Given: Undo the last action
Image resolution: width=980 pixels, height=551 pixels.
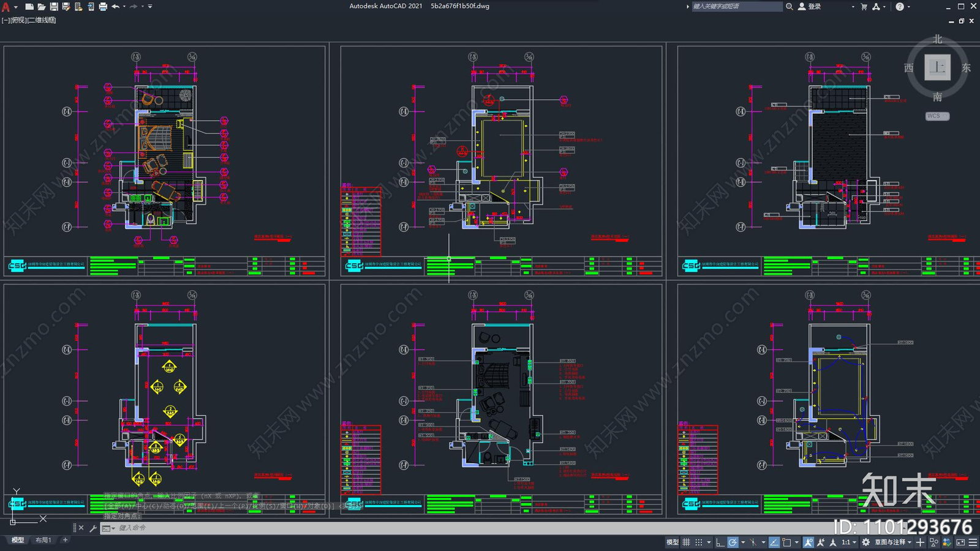Looking at the screenshot, I should [115, 6].
